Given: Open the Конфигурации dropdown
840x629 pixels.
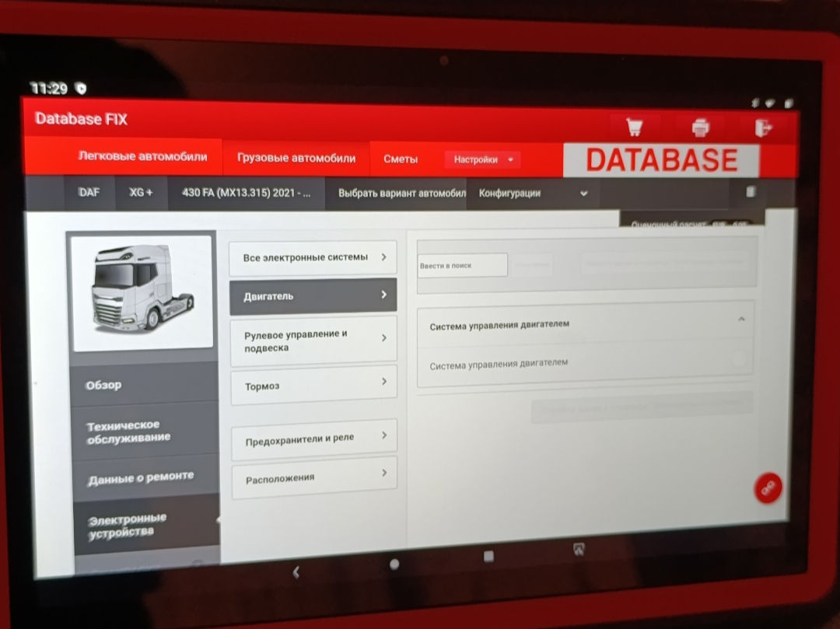Looking at the screenshot, I should point(533,194).
